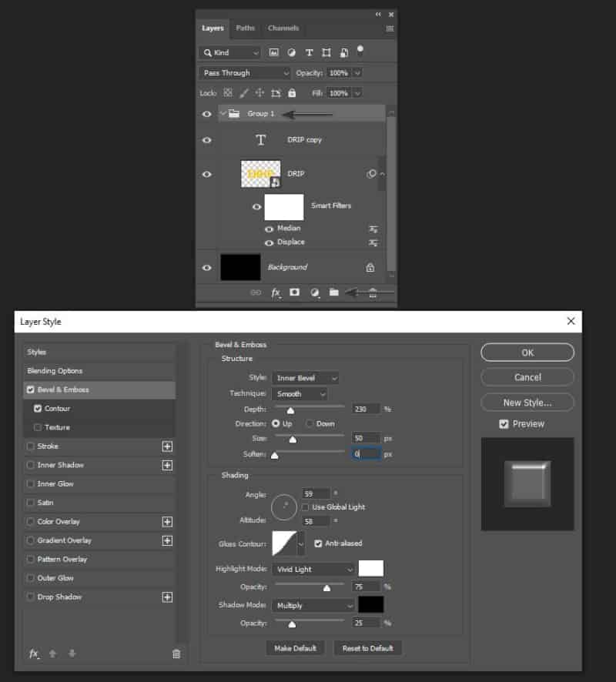Add a layer style fx icon
The image size is (616, 682).
click(x=276, y=293)
